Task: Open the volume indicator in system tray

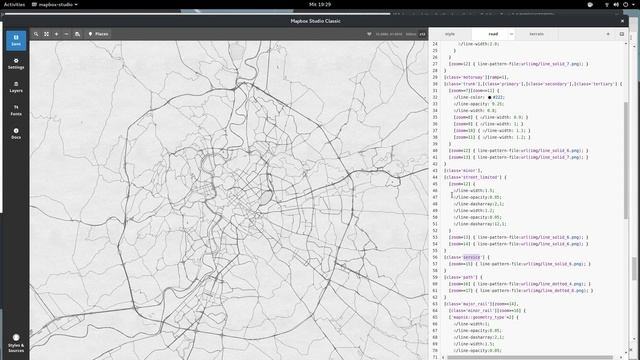Action: click(x=616, y=4)
